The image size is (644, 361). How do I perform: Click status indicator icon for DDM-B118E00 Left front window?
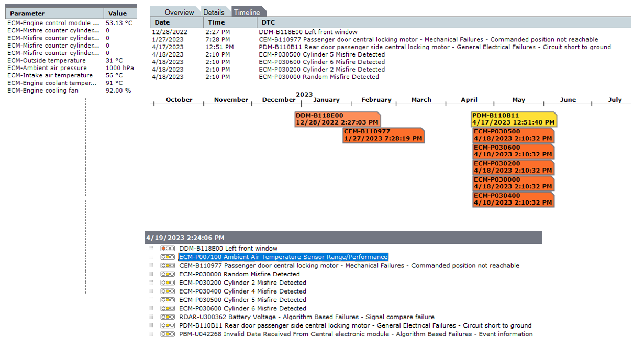(168, 249)
